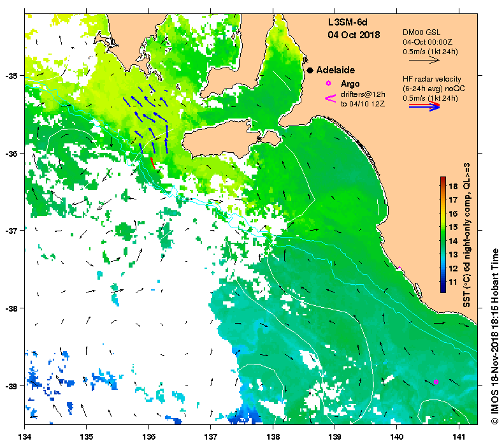Image resolution: width=504 pixels, height=446 pixels.
Task: Click the '-35' latitude axis label
Action: click(x=11, y=76)
